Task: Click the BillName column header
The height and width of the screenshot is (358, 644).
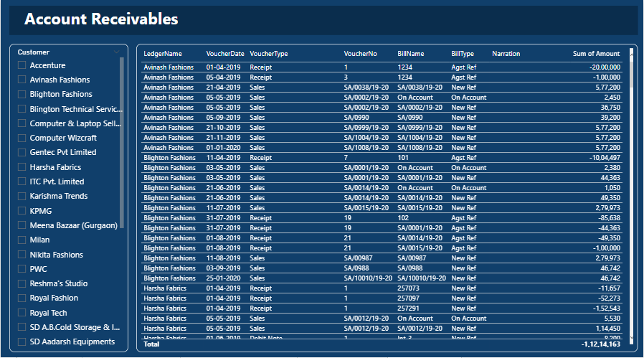Action: coord(411,53)
